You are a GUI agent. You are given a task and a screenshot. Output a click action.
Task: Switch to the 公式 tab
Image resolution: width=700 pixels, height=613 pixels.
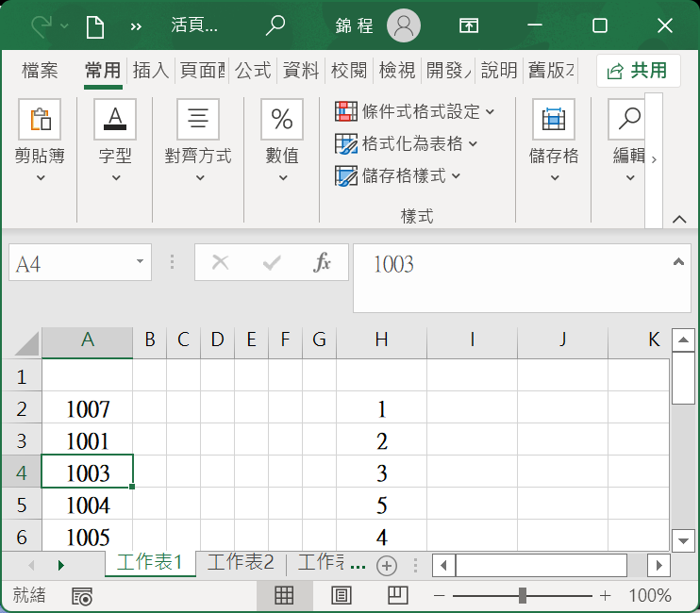[x=253, y=71]
